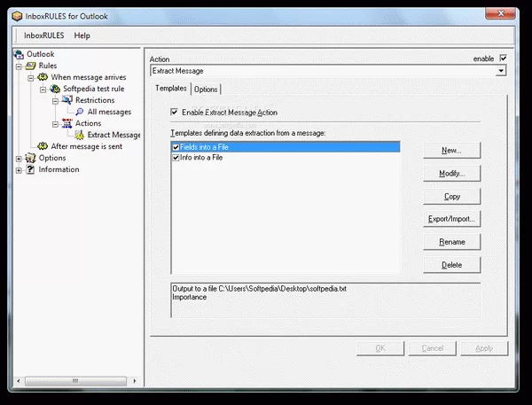Click the Outlook root node icon
This screenshot has width=532, height=405.
19,54
